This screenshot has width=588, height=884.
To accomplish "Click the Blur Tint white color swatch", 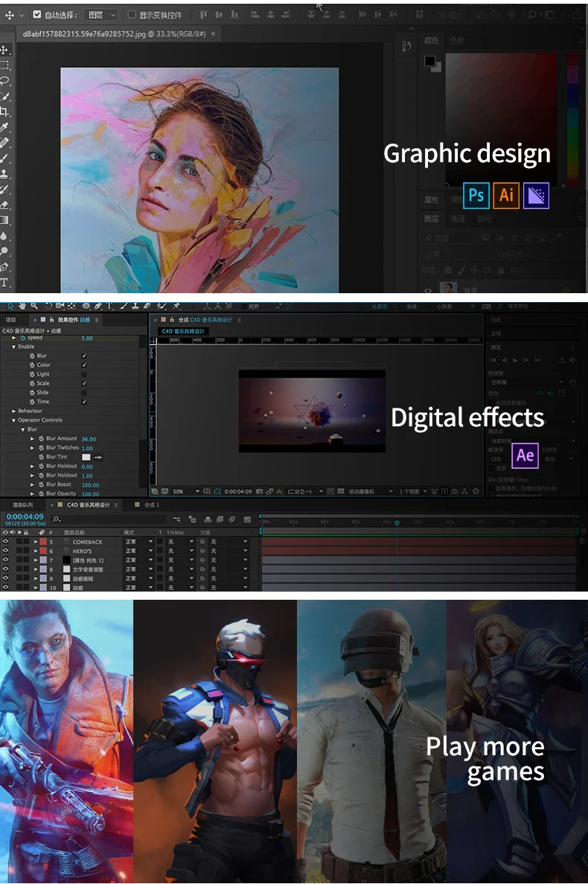I will pos(86,457).
